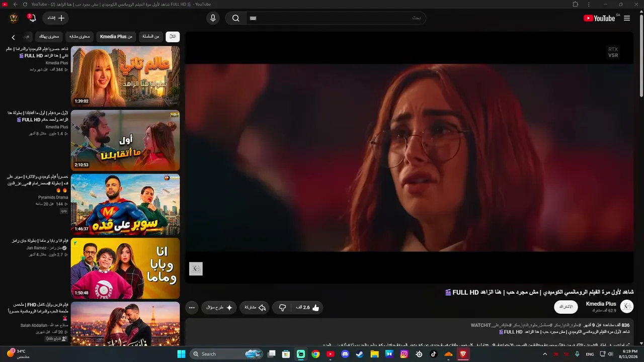644x362 pixels.
Task: Open the Kmedia Plus channel name under video
Action: click(601, 304)
